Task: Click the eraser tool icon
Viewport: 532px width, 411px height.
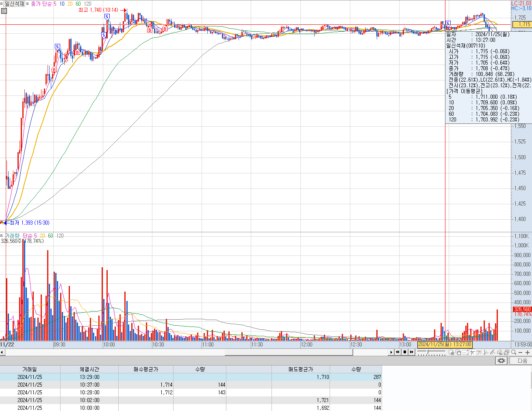Action: (499, 353)
